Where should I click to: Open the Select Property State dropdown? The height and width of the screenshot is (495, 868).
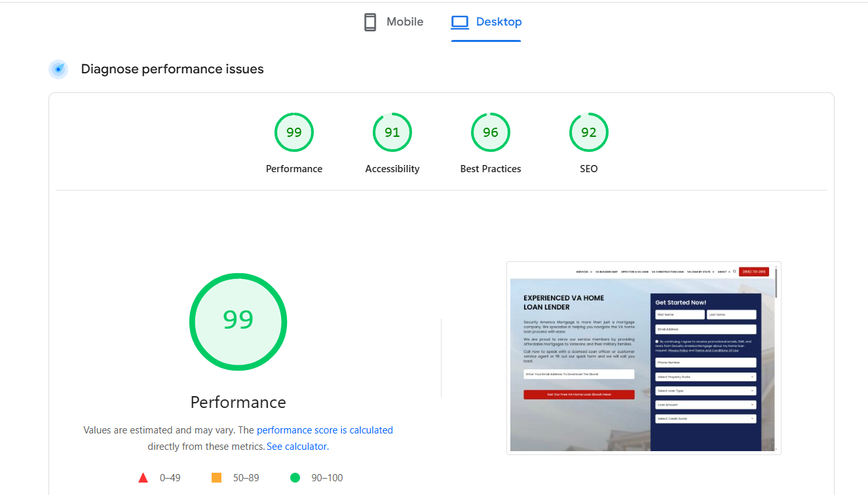706,376
